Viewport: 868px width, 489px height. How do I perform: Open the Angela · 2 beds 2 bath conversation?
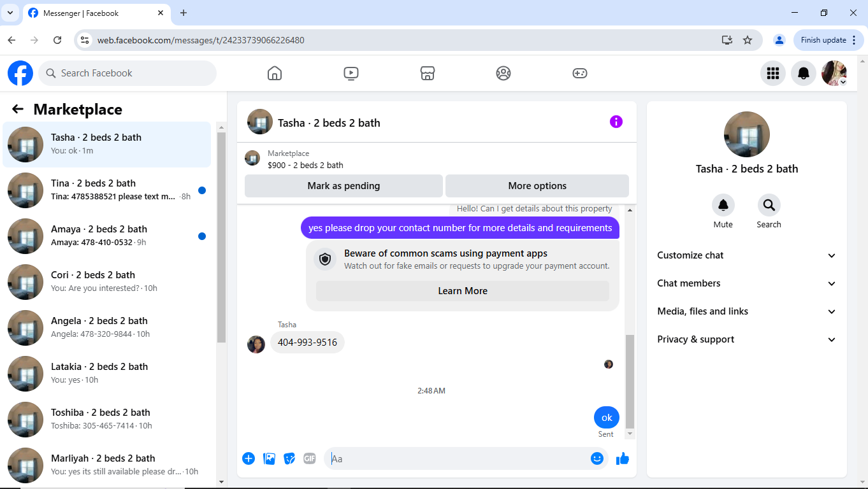(107, 328)
